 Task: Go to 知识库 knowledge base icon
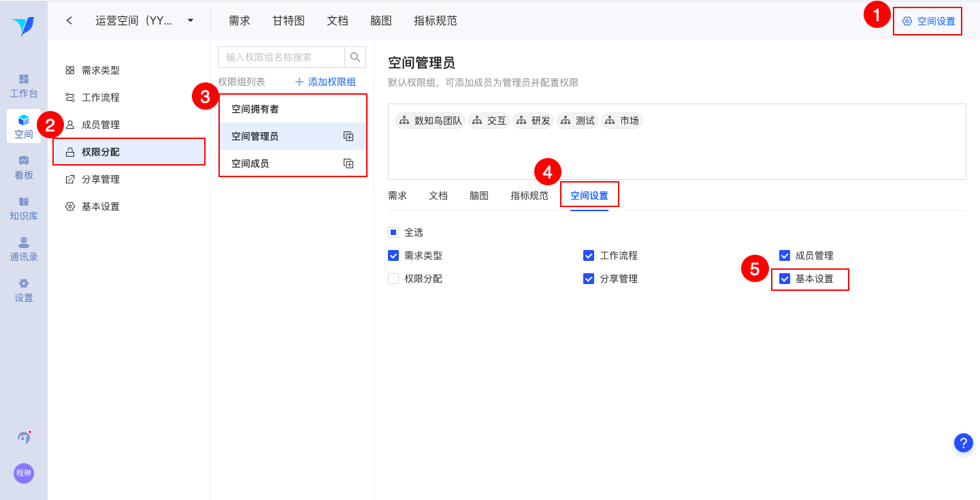click(24, 208)
